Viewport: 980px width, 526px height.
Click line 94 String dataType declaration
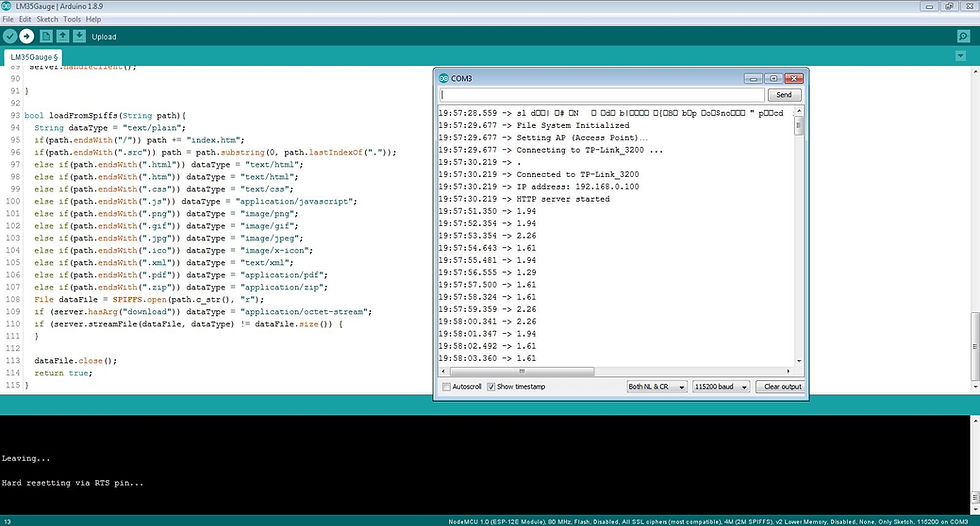tap(110, 127)
